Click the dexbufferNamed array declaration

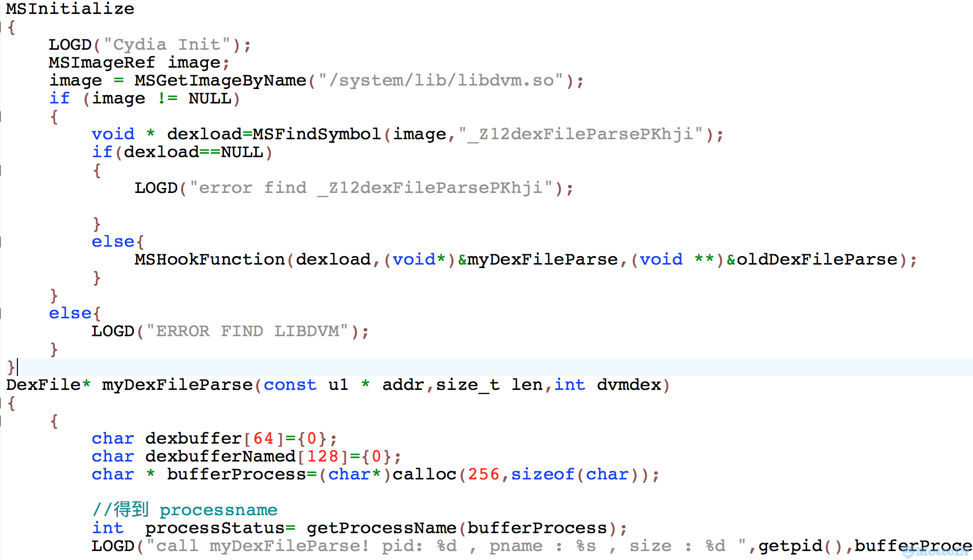(220, 457)
